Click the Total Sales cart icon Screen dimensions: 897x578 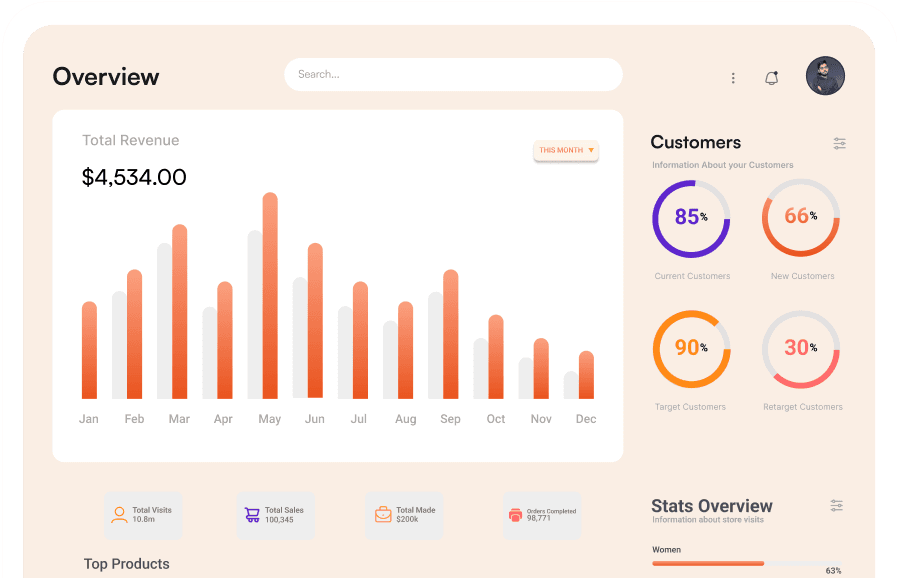coord(252,515)
